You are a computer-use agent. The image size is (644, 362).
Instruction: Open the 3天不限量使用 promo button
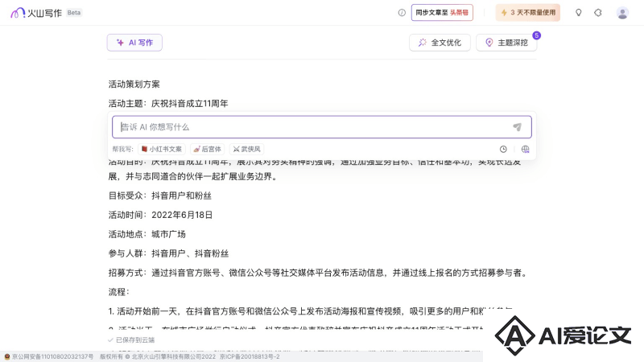[528, 13]
